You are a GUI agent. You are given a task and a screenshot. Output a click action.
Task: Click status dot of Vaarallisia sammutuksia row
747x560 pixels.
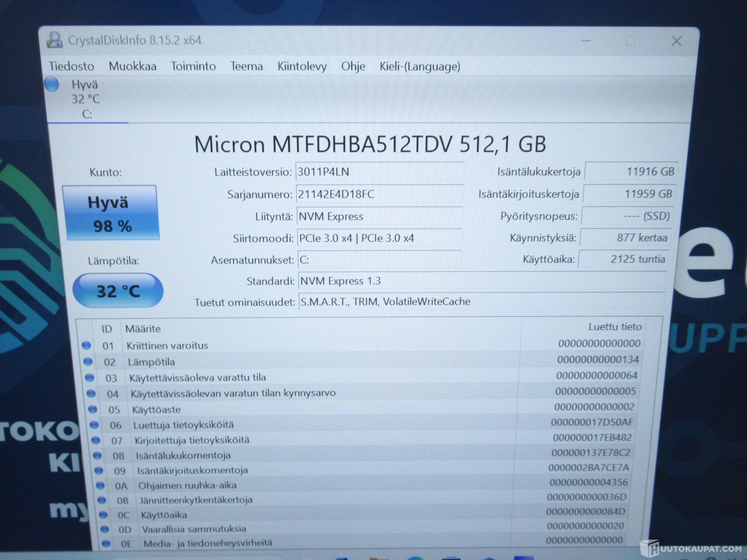click(105, 529)
